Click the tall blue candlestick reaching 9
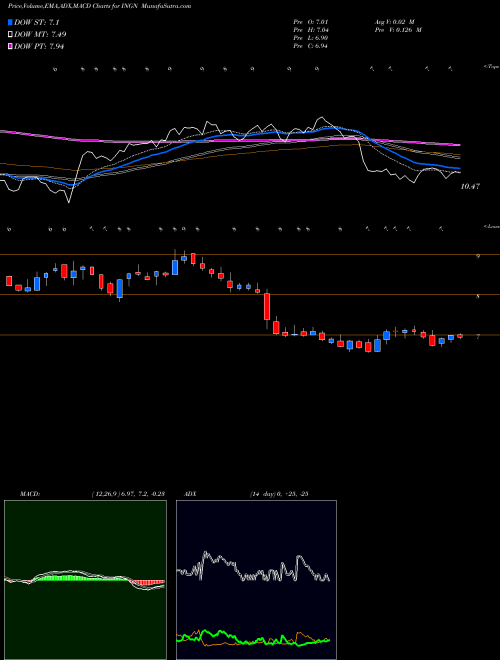This screenshot has height=660, width=500. pyautogui.click(x=175, y=267)
